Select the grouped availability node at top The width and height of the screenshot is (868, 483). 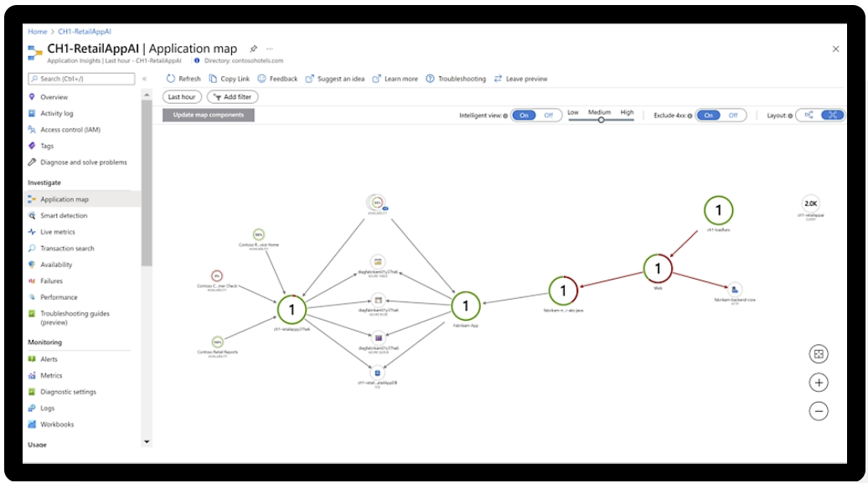click(x=377, y=203)
